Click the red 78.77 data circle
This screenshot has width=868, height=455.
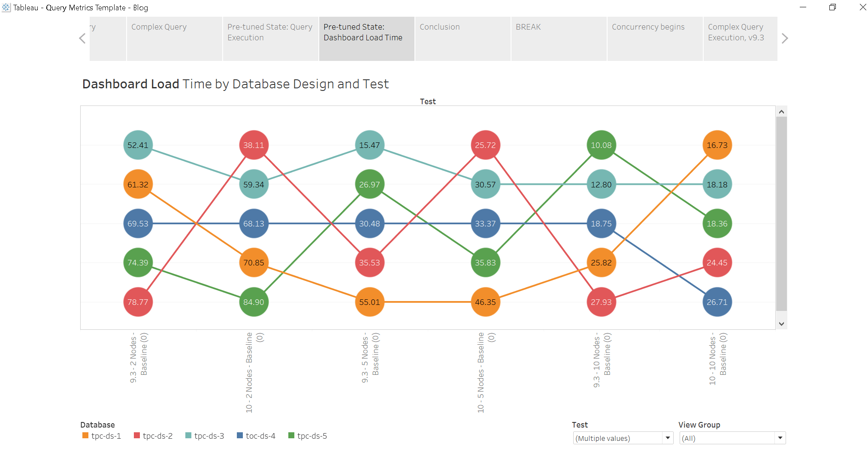(138, 302)
